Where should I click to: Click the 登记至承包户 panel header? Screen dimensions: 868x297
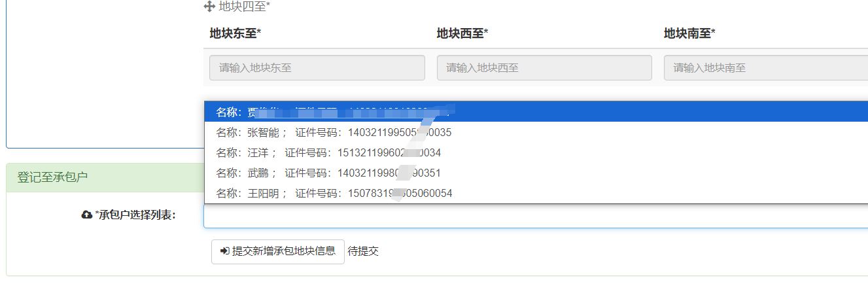[x=52, y=178]
